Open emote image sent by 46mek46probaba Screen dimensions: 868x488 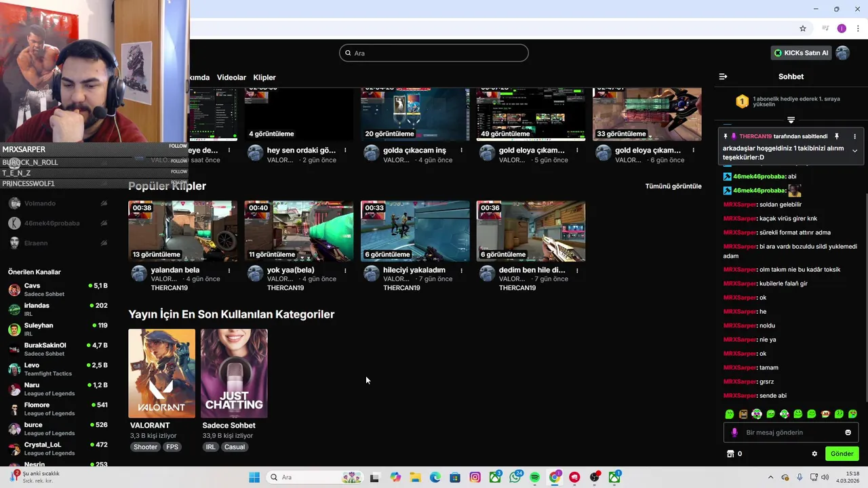tap(795, 190)
